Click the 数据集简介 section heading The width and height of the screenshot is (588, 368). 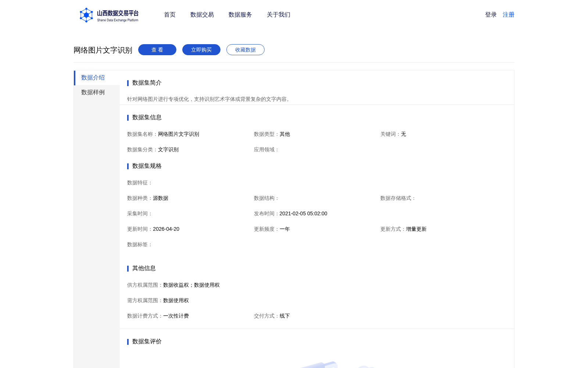tap(147, 83)
